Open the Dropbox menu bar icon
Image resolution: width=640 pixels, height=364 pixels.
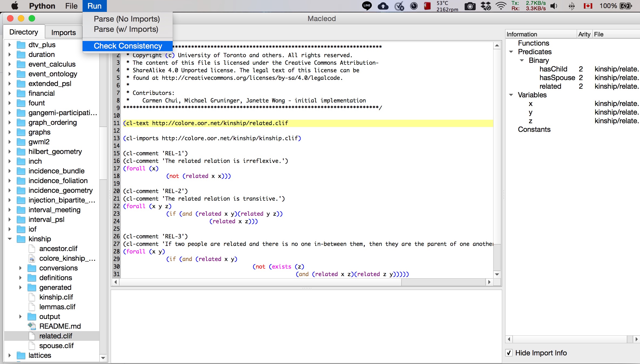pos(486,6)
